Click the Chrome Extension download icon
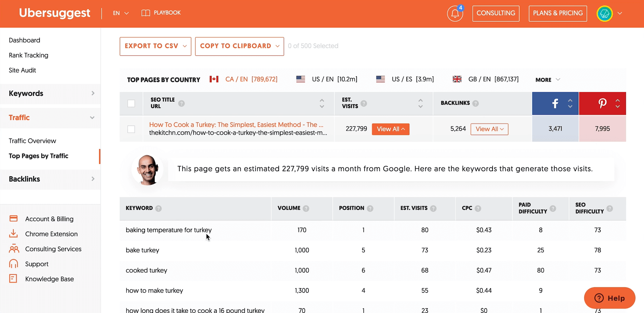This screenshot has width=644, height=313. pos(13,234)
